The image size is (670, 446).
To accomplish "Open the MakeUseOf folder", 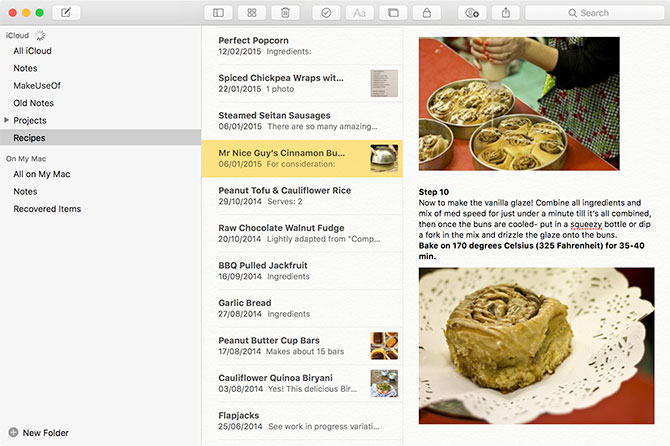I will (x=36, y=86).
